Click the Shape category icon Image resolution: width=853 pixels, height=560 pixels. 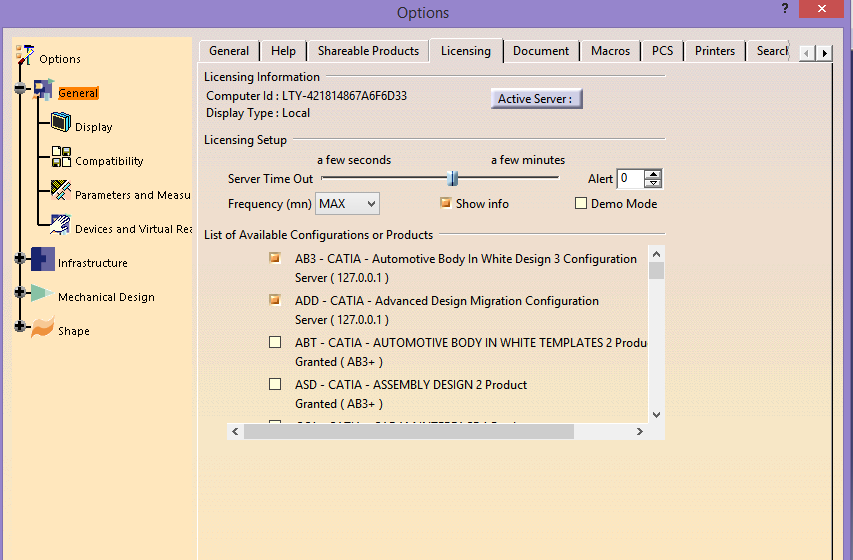coord(43,327)
